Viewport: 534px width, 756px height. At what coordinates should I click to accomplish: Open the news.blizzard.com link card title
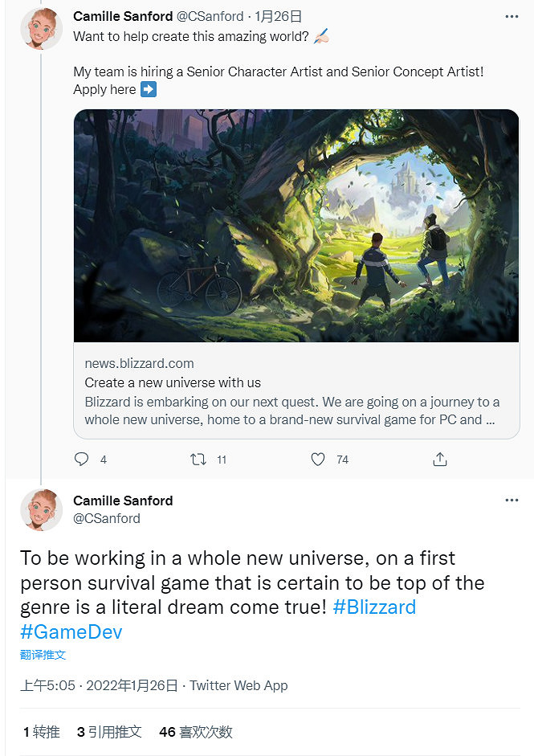click(x=173, y=382)
